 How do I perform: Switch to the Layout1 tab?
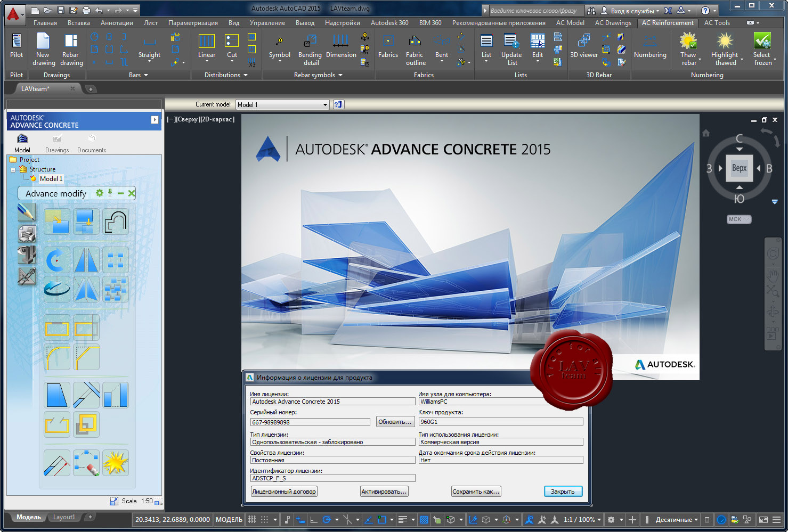pyautogui.click(x=64, y=517)
